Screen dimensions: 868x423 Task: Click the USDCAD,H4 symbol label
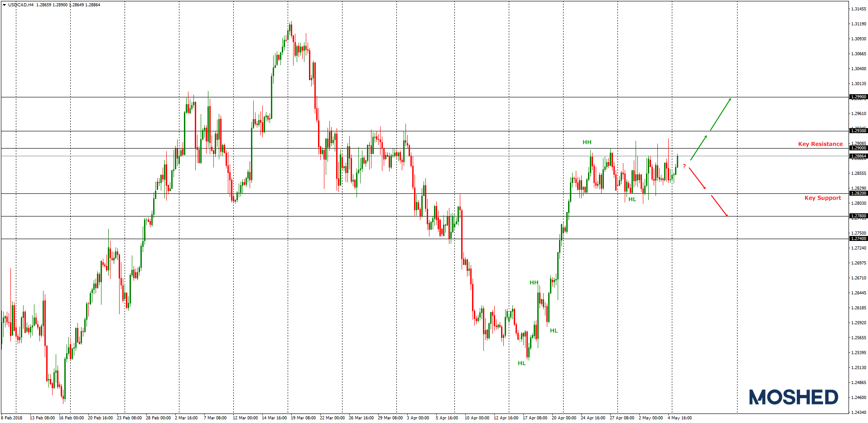(x=22, y=5)
